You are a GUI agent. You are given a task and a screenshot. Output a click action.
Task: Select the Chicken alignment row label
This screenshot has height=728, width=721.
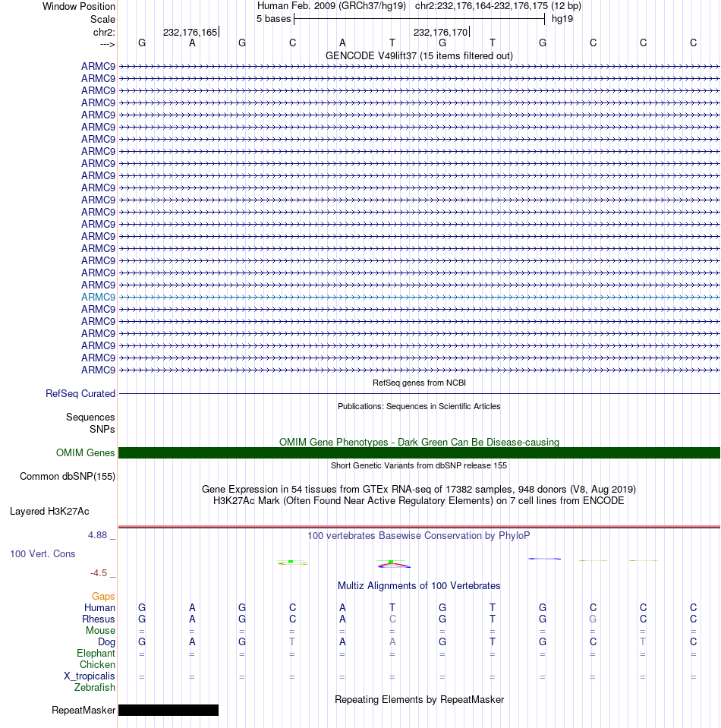pos(97,665)
